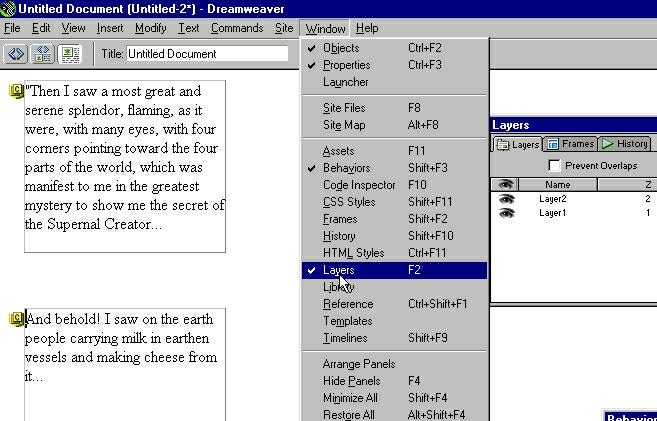Click the Z column header

click(628, 184)
